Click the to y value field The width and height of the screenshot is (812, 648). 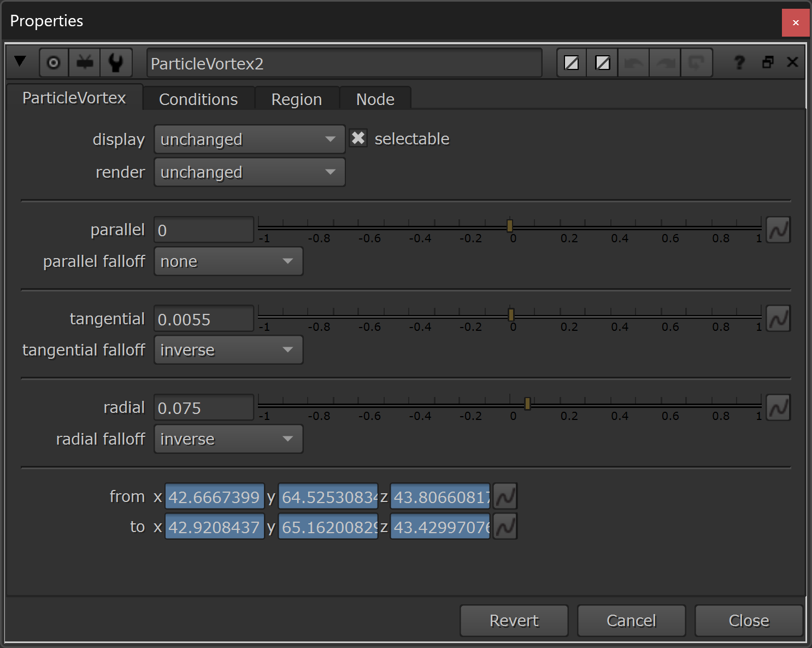(328, 527)
